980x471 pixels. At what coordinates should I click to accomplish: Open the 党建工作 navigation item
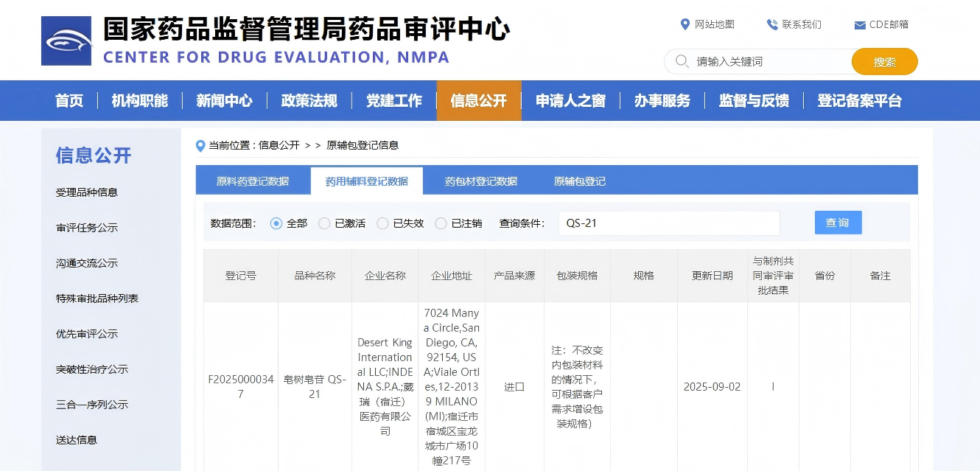(x=394, y=101)
